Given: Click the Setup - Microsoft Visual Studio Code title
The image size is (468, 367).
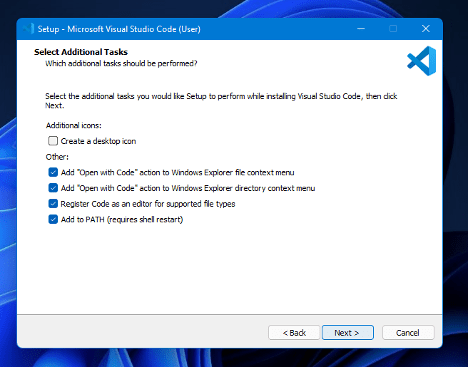Looking at the screenshot, I should tap(119, 29).
